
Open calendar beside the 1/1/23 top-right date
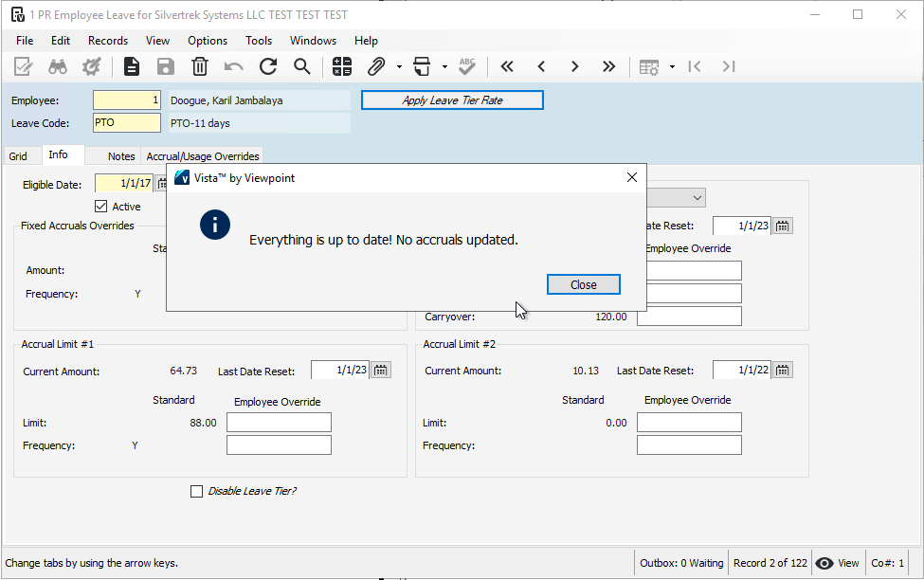coord(782,226)
